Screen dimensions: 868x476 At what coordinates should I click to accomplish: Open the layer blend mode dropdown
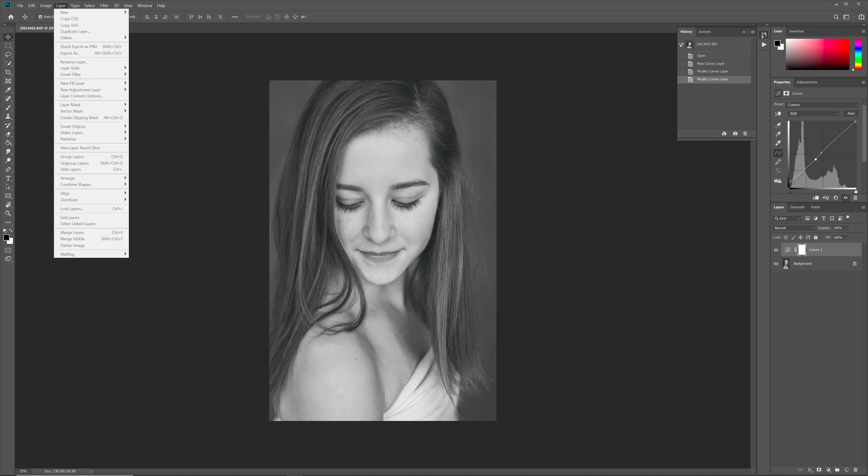[x=794, y=228]
